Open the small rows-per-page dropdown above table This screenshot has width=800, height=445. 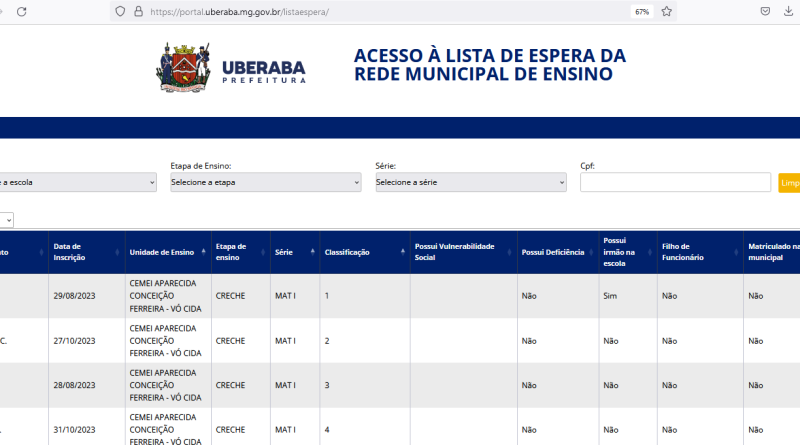click(x=6, y=219)
